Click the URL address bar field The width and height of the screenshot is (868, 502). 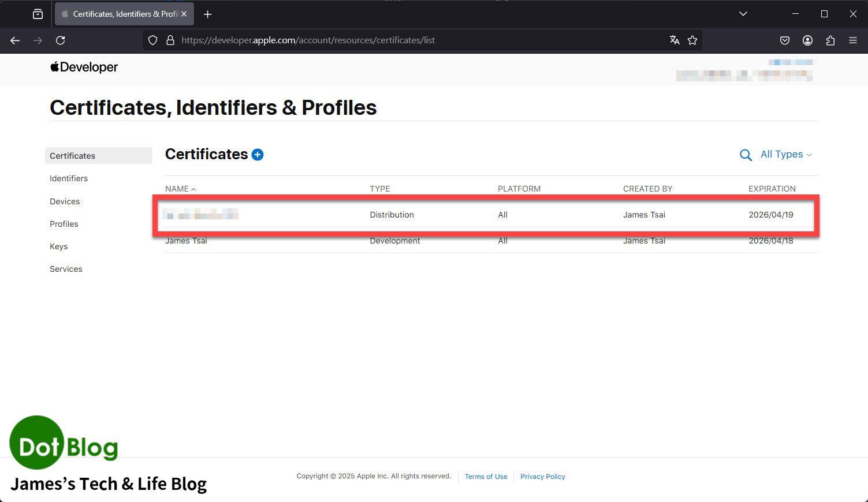tap(404, 40)
